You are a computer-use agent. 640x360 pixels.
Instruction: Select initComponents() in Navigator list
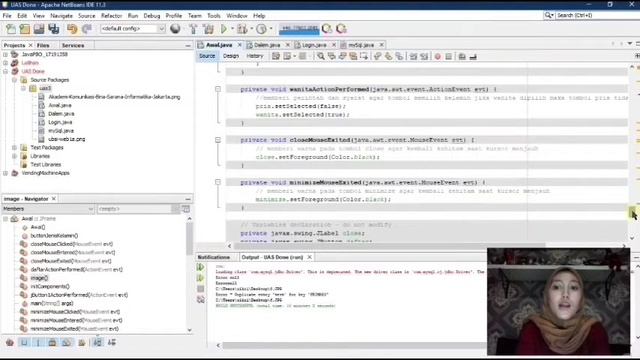(x=50, y=287)
